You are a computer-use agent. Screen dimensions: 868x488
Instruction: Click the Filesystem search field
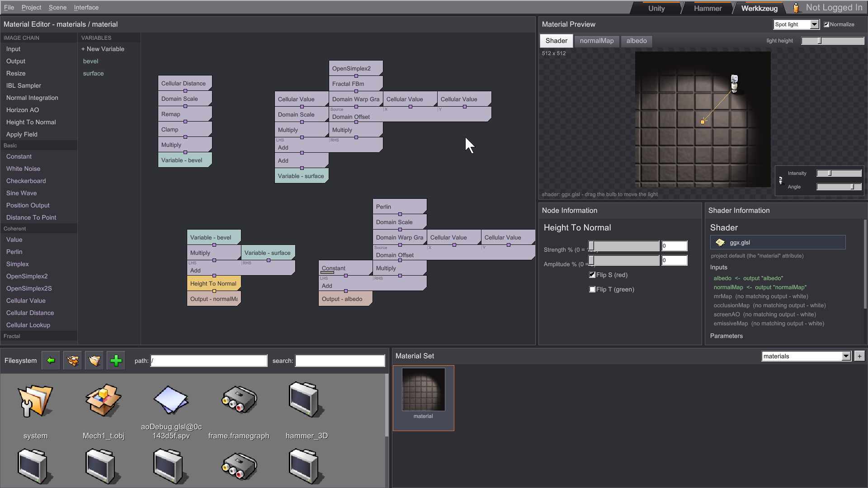click(x=340, y=361)
